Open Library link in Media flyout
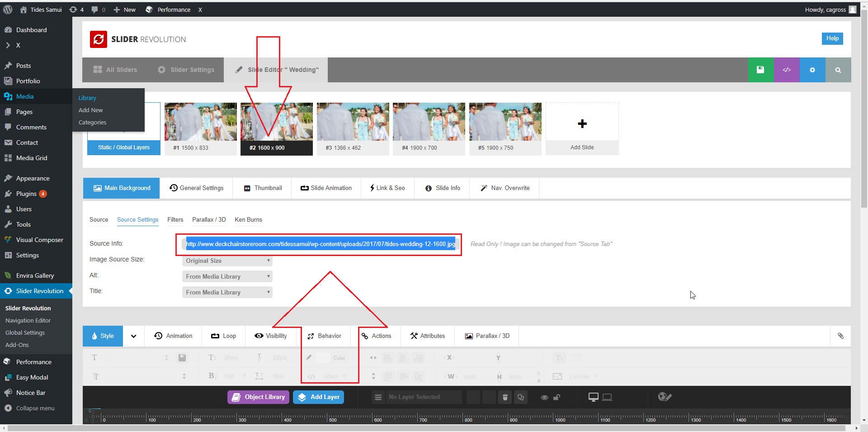 87,98
